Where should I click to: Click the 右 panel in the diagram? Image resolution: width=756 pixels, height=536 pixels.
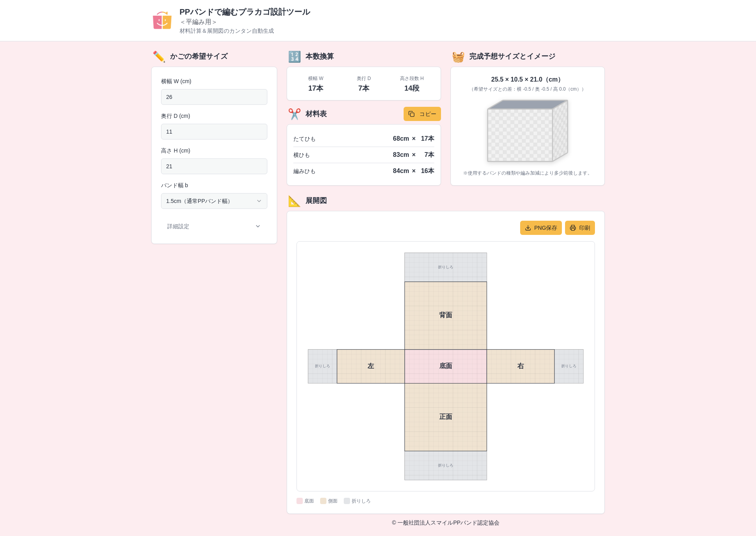[521, 366]
